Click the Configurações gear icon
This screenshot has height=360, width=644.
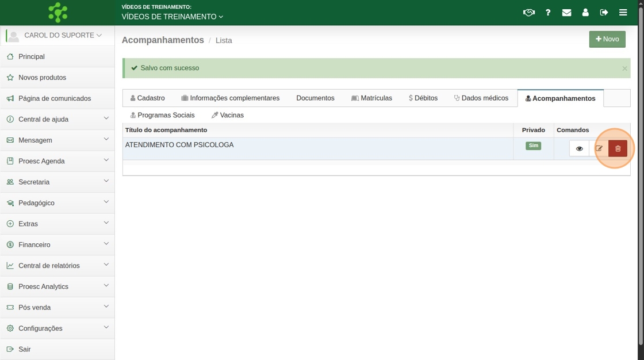(x=10, y=328)
